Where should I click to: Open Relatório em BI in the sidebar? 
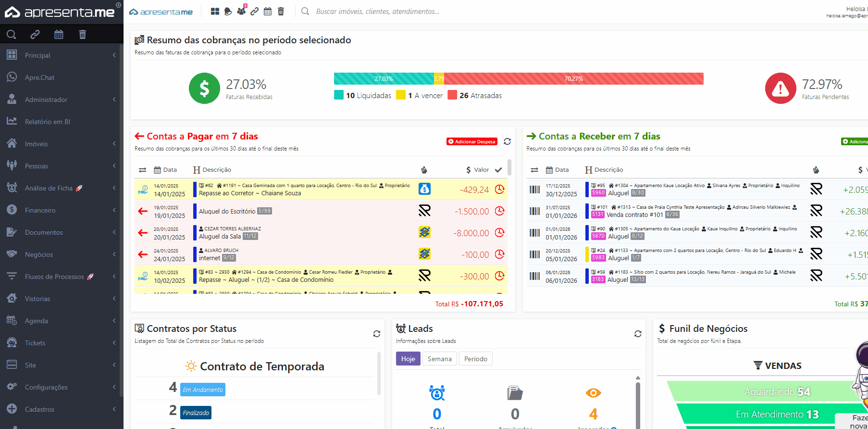point(62,122)
